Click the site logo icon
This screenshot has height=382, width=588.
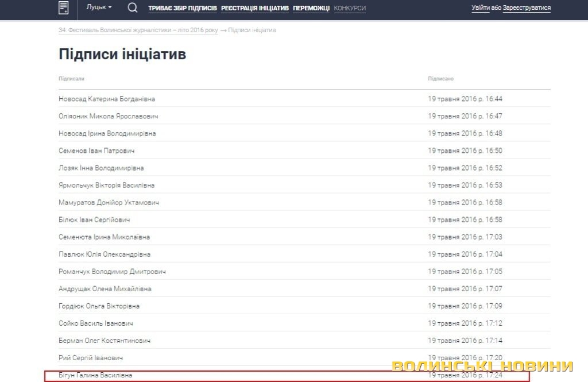point(64,8)
